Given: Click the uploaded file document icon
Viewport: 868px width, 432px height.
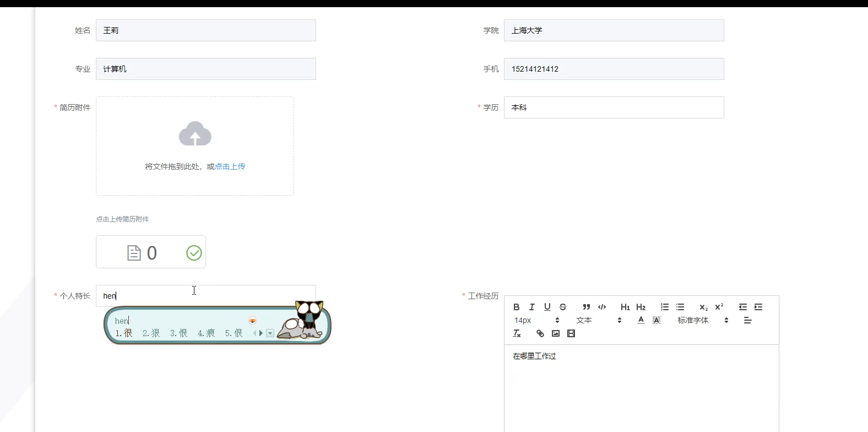Looking at the screenshot, I should point(134,253).
